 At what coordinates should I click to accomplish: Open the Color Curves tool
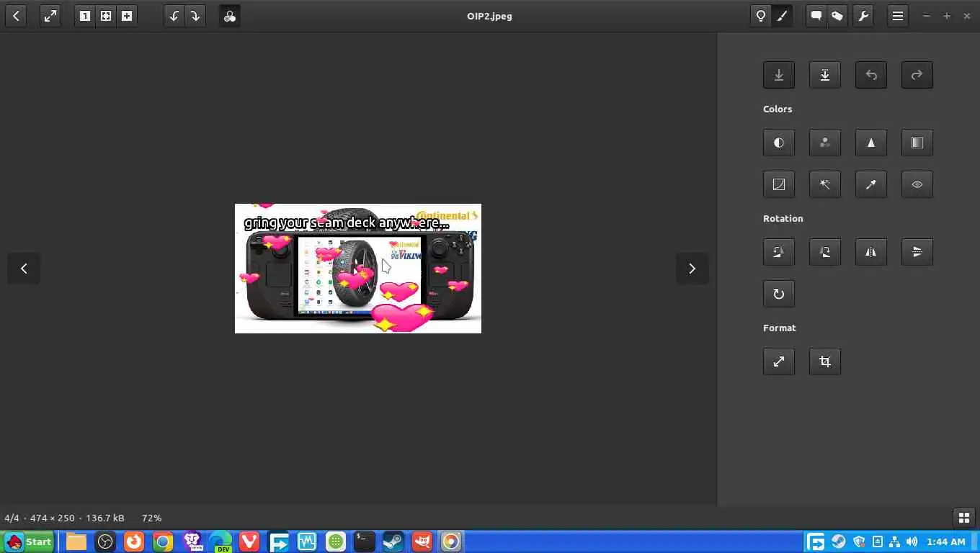[x=779, y=184]
